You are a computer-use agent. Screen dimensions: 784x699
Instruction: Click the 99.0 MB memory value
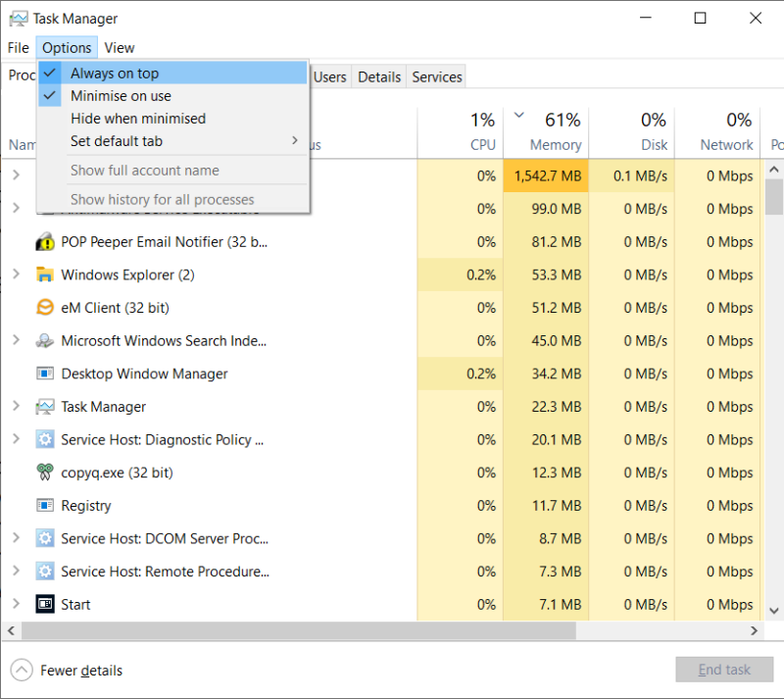pyautogui.click(x=556, y=209)
